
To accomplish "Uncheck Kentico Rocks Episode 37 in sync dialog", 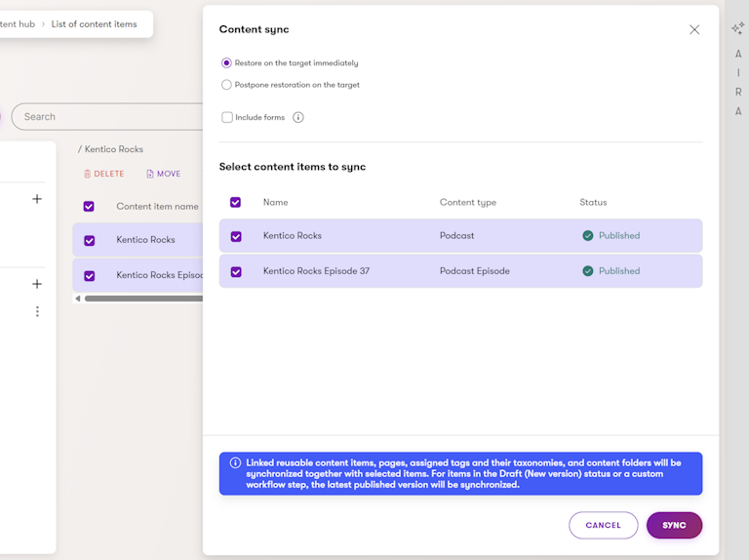I will (x=236, y=272).
